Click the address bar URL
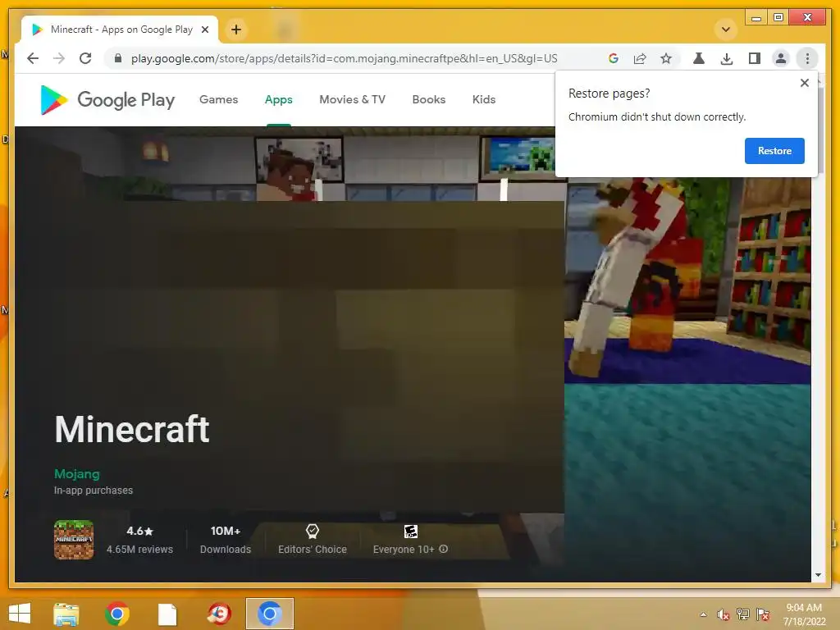The image size is (840, 630). tap(344, 58)
